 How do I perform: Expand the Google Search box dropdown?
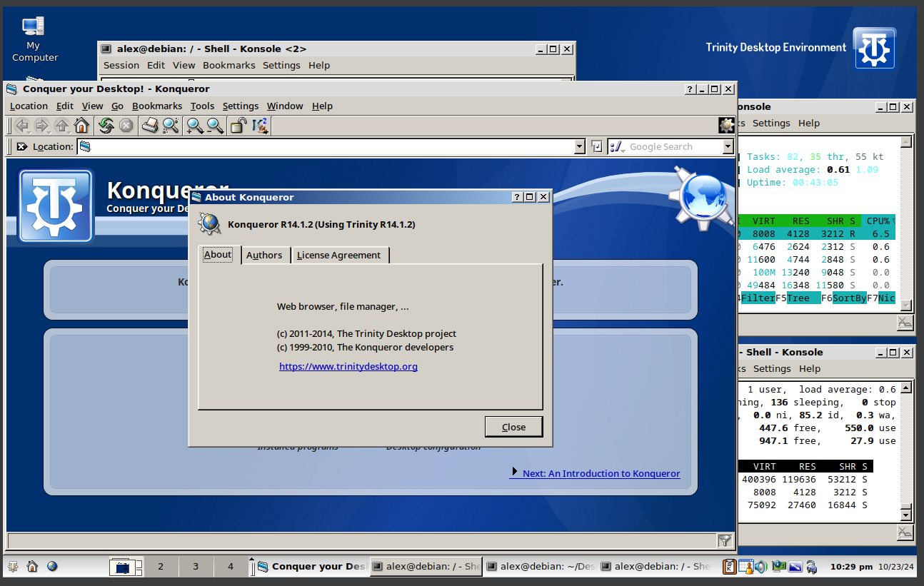point(728,147)
